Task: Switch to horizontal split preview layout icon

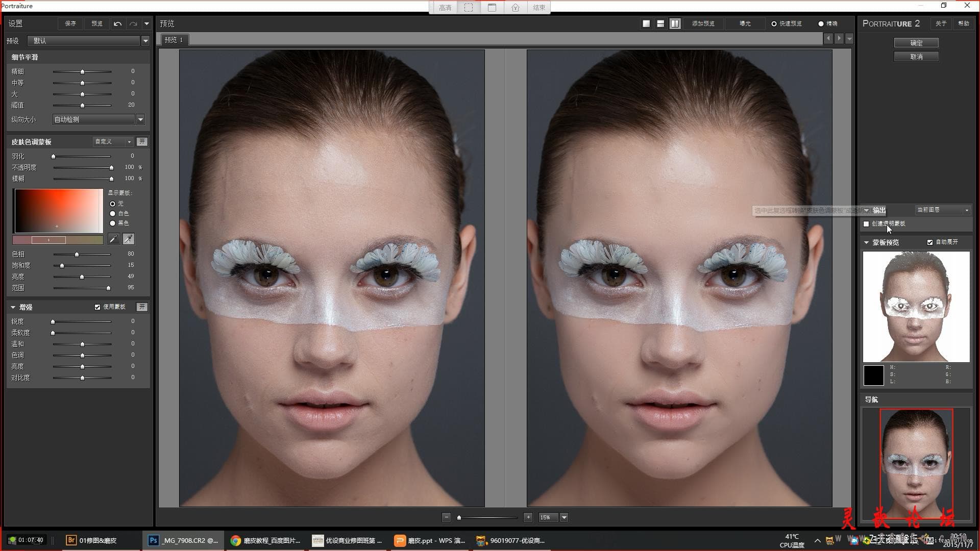Action: [660, 23]
